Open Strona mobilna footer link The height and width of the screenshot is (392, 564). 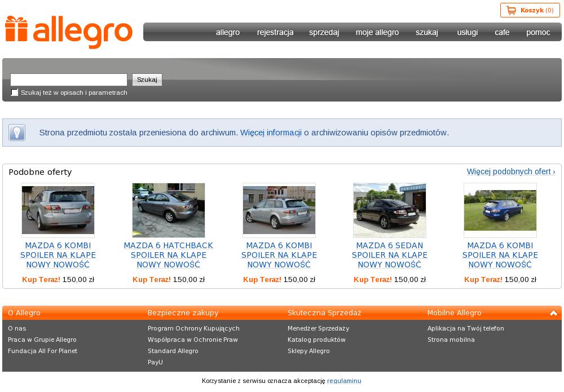tap(451, 340)
